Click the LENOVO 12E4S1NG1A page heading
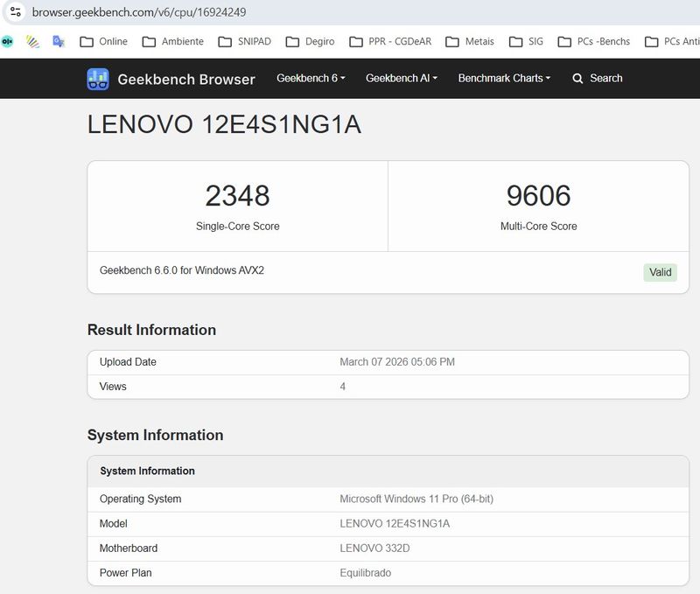The image size is (700, 594). [x=224, y=124]
